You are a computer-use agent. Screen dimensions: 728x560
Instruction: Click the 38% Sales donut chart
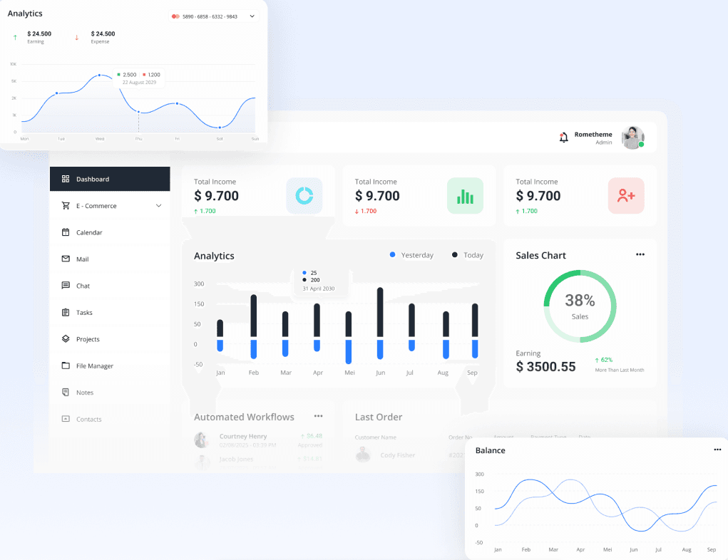(580, 306)
